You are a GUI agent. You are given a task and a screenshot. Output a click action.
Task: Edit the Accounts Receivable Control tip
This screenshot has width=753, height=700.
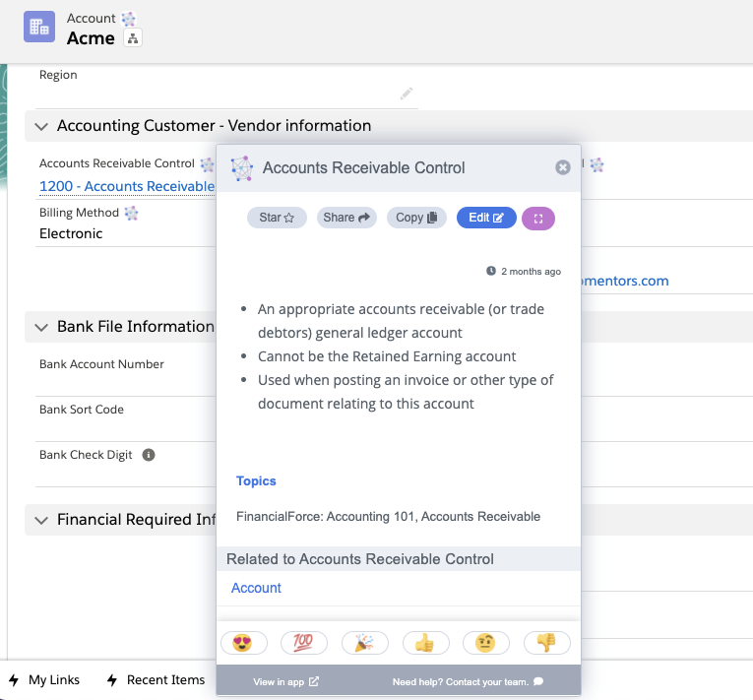486,218
